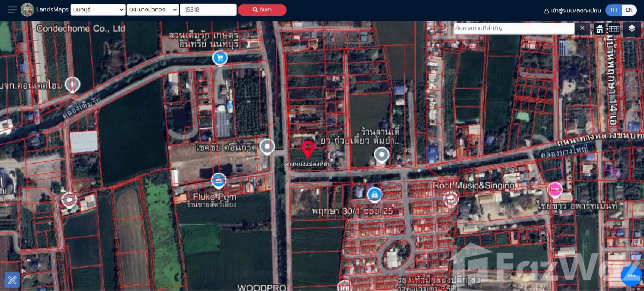Click the Department of Lands logo

(x=27, y=10)
